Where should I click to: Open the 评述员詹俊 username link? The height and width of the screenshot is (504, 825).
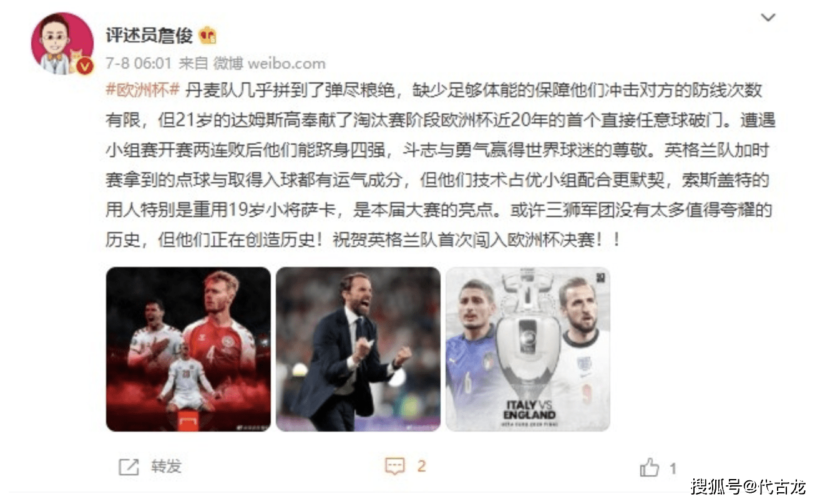pyautogui.click(x=148, y=36)
